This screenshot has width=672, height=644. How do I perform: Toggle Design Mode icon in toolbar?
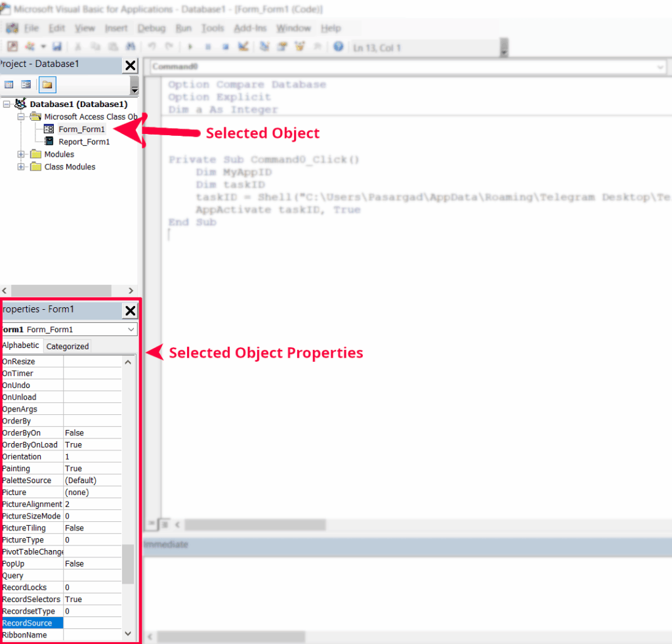click(x=243, y=47)
